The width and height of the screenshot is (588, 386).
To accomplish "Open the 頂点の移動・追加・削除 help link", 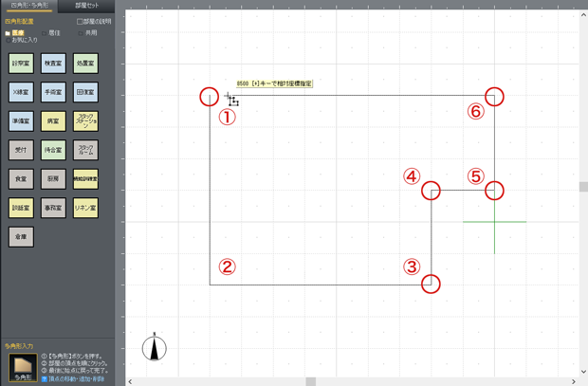I will pyautogui.click(x=74, y=378).
